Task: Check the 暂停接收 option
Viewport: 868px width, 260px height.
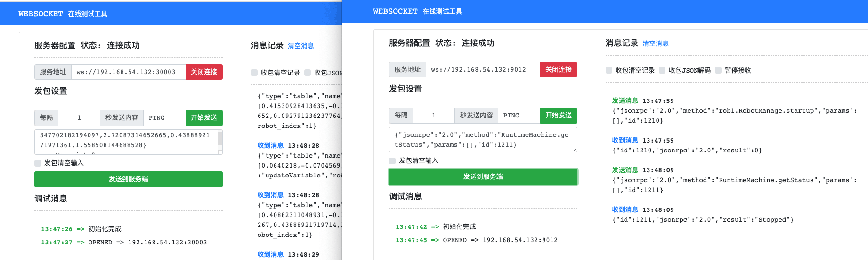Action: (x=718, y=70)
